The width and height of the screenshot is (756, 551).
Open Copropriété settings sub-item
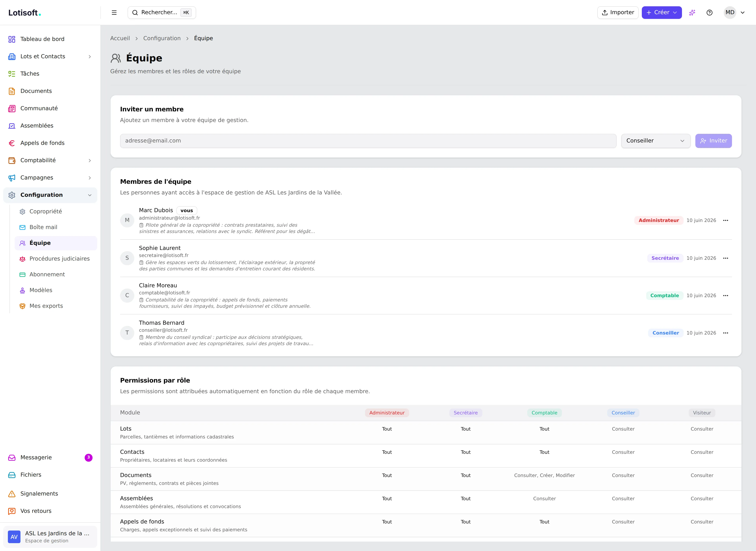point(56,212)
